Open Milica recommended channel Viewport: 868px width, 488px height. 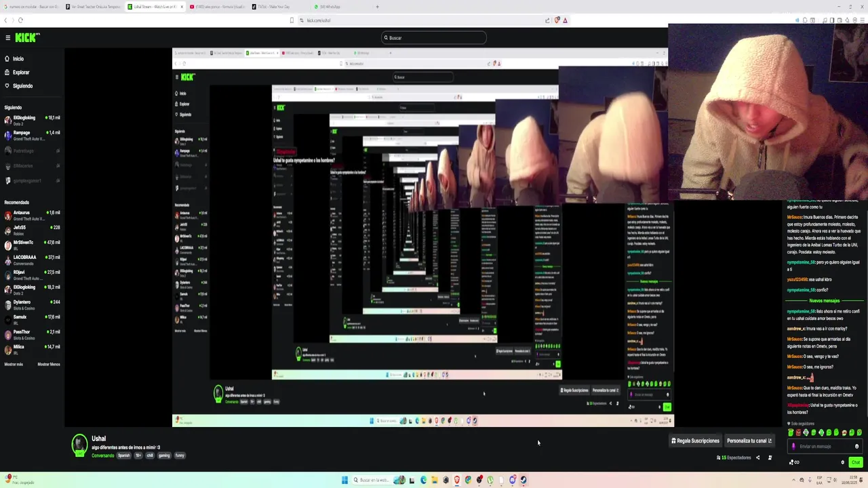coord(32,349)
